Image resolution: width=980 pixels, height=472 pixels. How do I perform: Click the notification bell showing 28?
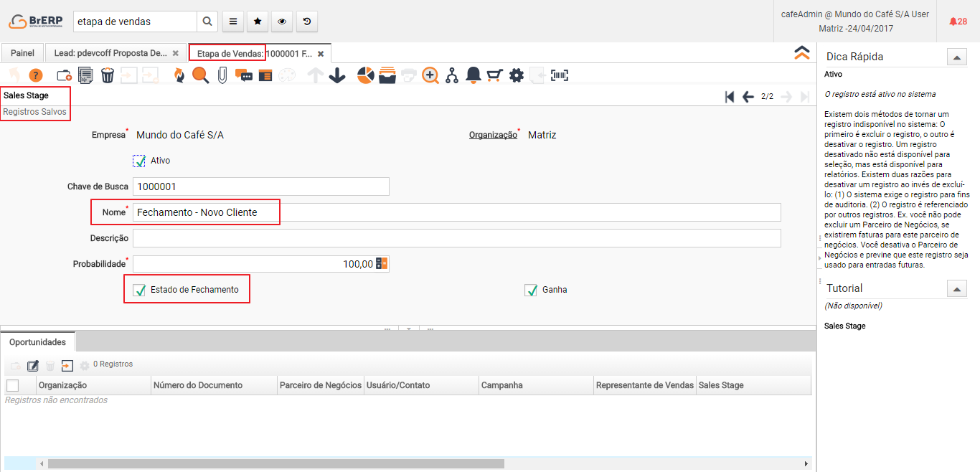click(x=958, y=22)
